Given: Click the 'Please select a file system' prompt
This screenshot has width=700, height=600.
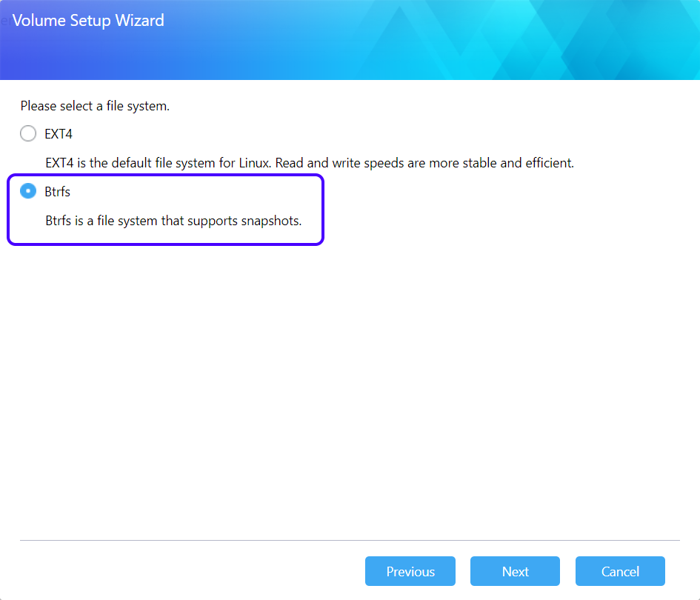Looking at the screenshot, I should click(95, 106).
